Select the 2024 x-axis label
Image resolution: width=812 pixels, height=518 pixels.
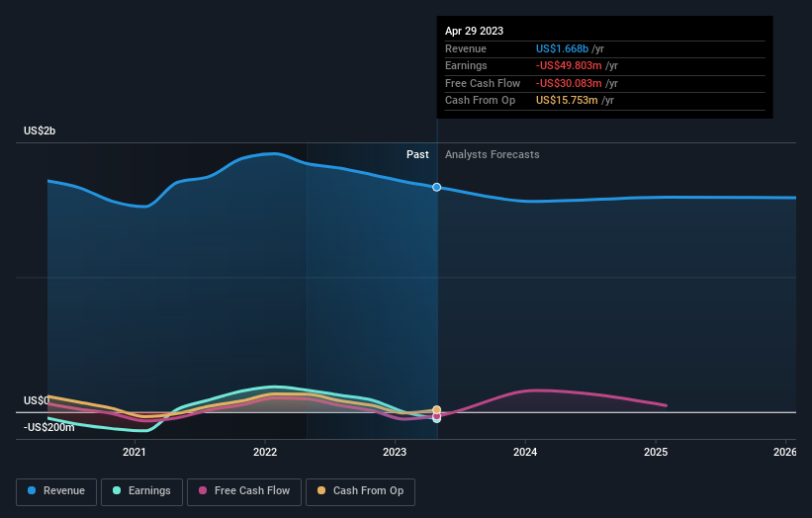(525, 453)
